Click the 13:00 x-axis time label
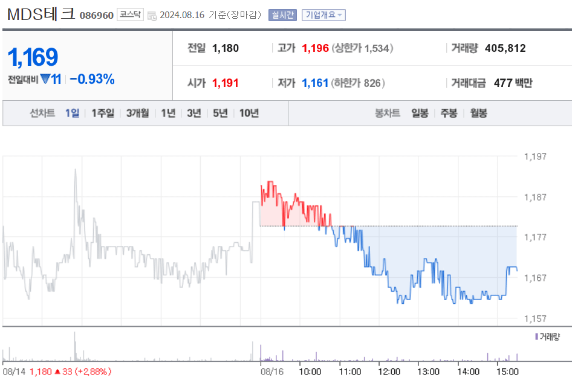Screen dimensions: 572x392 (x=428, y=371)
